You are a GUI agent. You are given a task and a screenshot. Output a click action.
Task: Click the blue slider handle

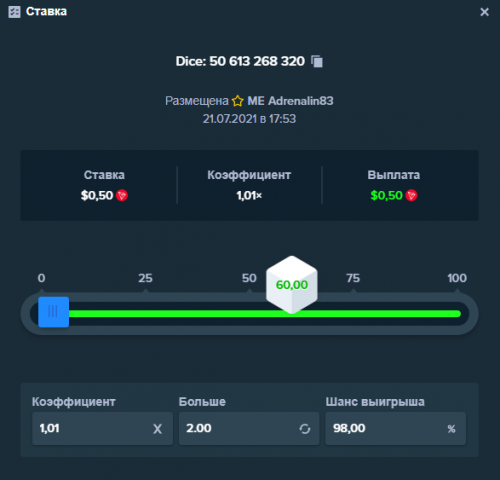coord(53,312)
